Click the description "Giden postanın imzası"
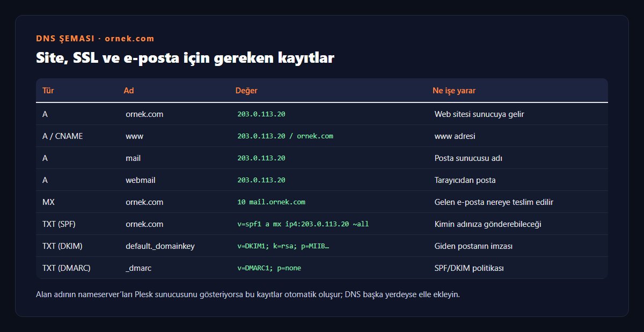Image resolution: width=644 pixels, height=332 pixels. (x=473, y=246)
